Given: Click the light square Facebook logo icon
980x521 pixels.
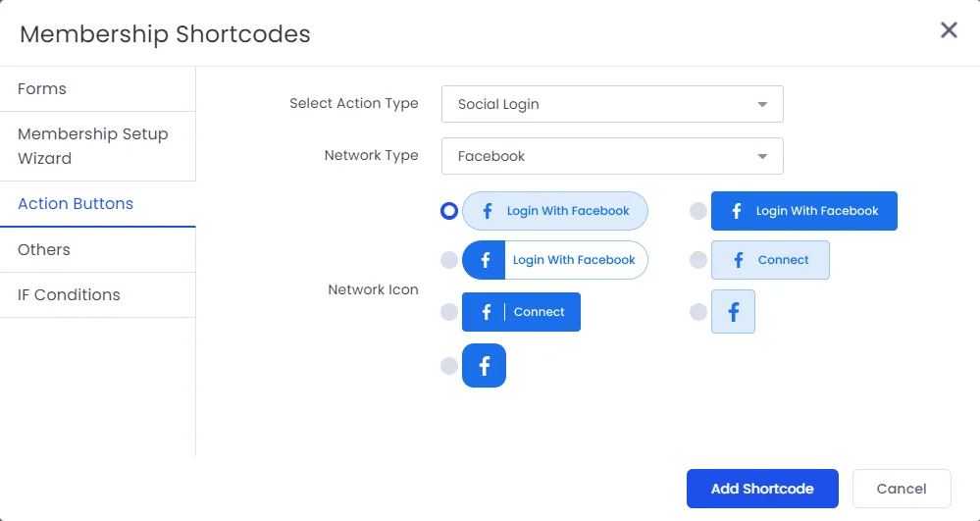Looking at the screenshot, I should (733, 312).
